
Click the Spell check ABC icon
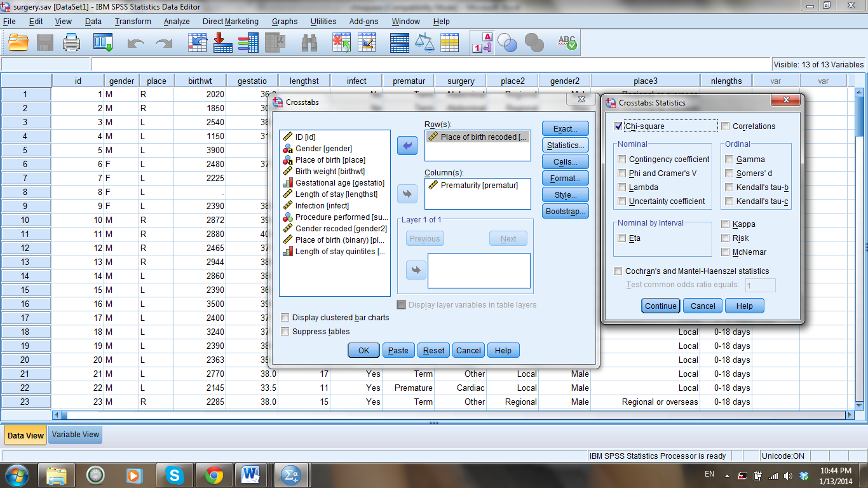[567, 43]
